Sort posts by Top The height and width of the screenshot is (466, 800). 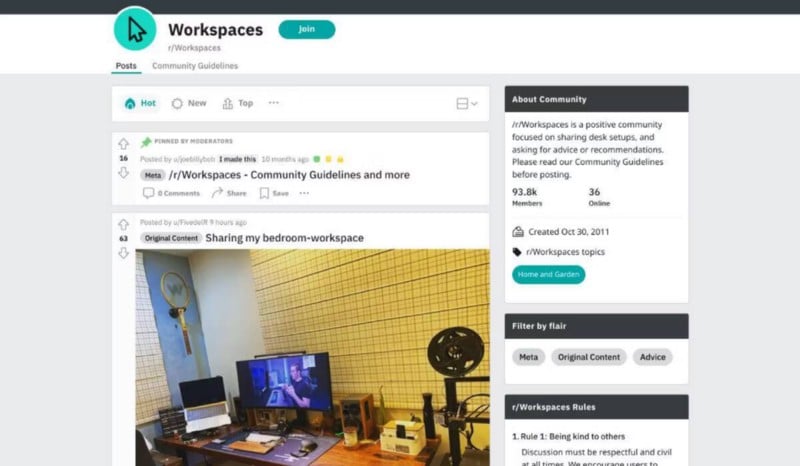click(238, 104)
